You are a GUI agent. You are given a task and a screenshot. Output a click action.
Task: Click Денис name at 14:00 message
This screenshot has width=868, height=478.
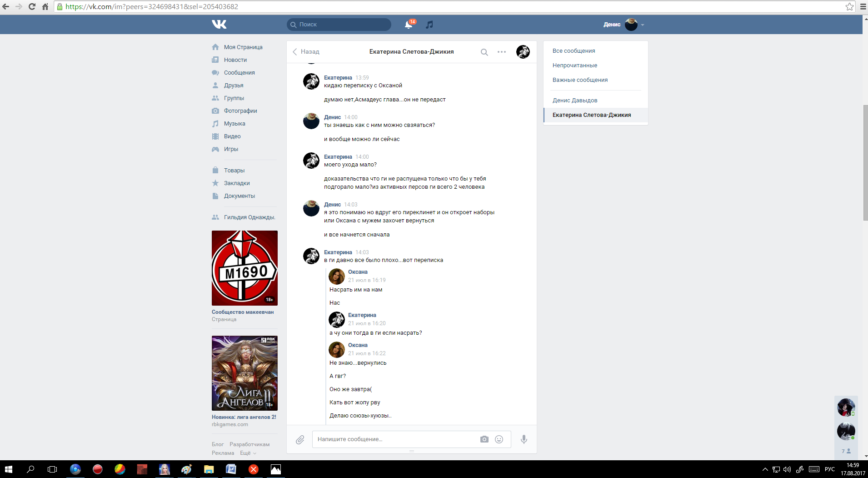click(x=332, y=117)
